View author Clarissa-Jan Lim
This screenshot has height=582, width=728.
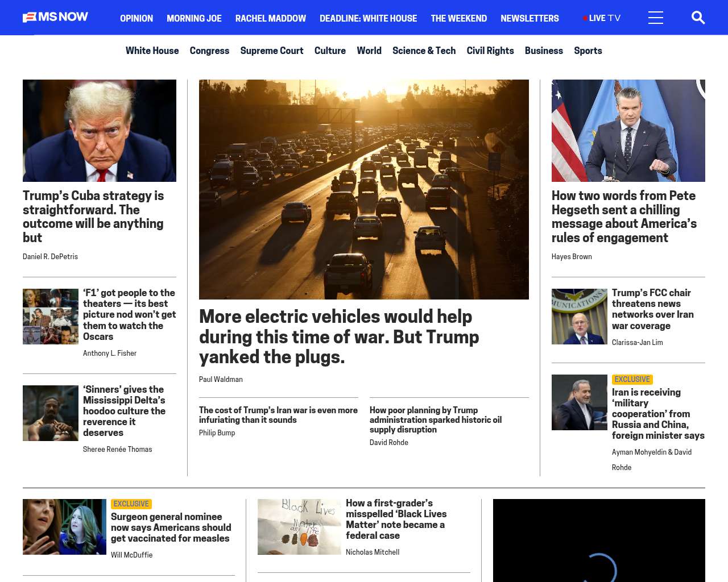click(637, 343)
